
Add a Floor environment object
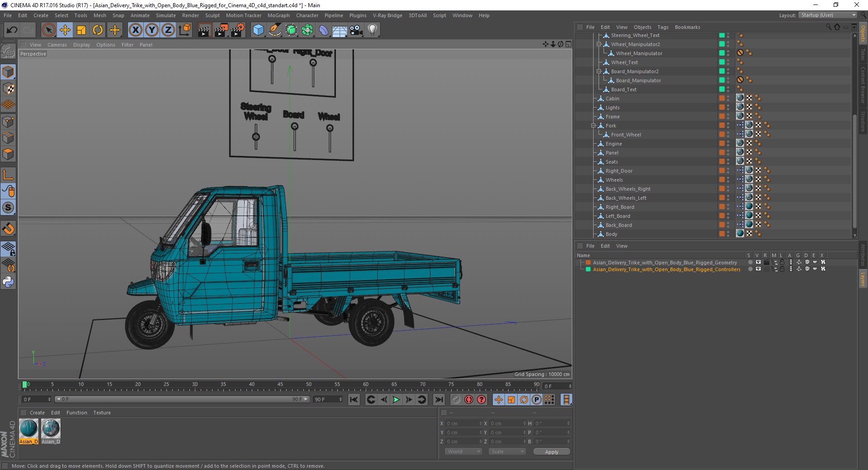340,30
